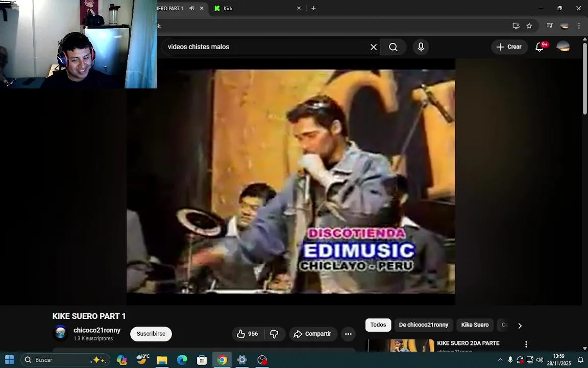Viewport: 588px width, 368px height.
Task: Bookmark this page with the star icon
Action: [529, 26]
